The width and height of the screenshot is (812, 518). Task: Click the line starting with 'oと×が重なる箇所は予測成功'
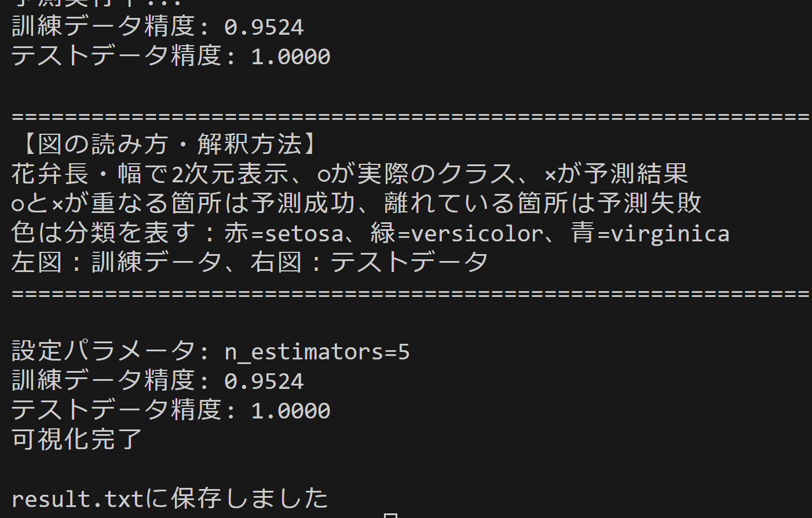[x=357, y=203]
